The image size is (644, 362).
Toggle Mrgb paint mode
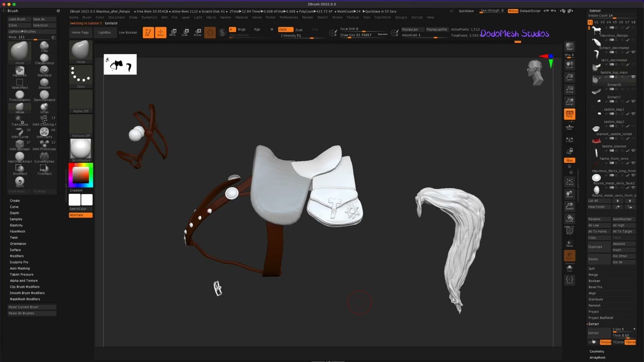(242, 30)
